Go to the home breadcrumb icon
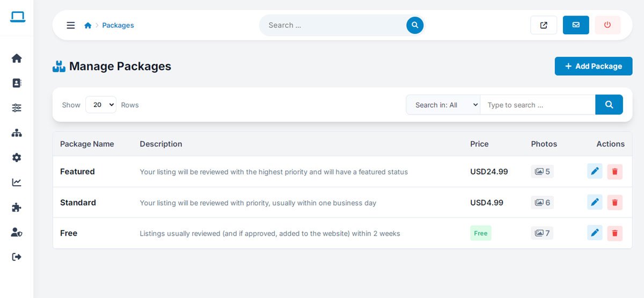The image size is (644, 298). click(88, 25)
